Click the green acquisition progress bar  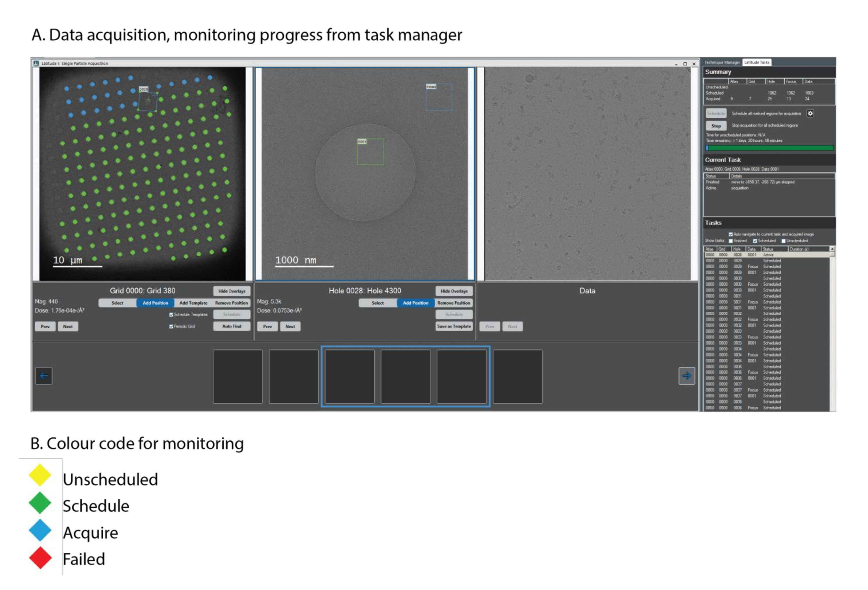pos(769,148)
